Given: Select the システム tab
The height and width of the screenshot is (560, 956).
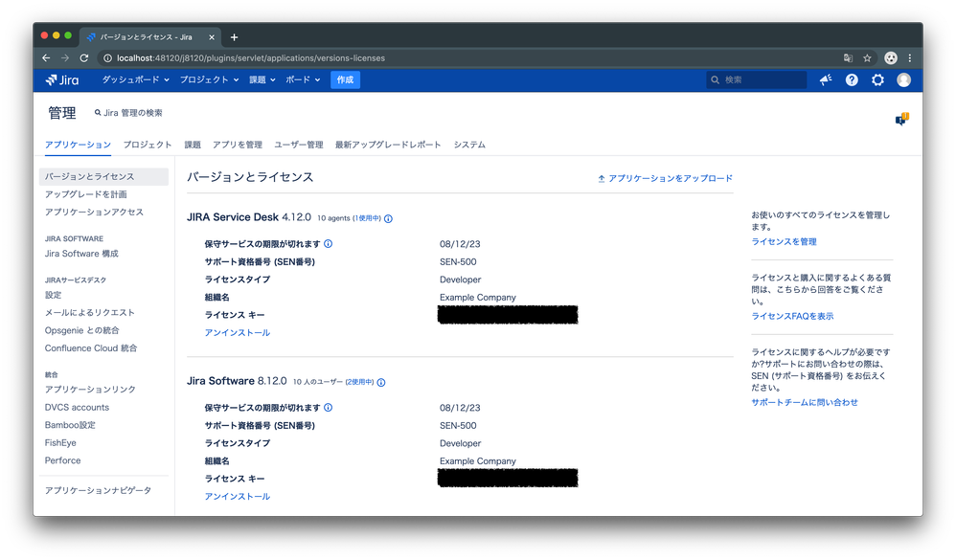Looking at the screenshot, I should coord(469,145).
